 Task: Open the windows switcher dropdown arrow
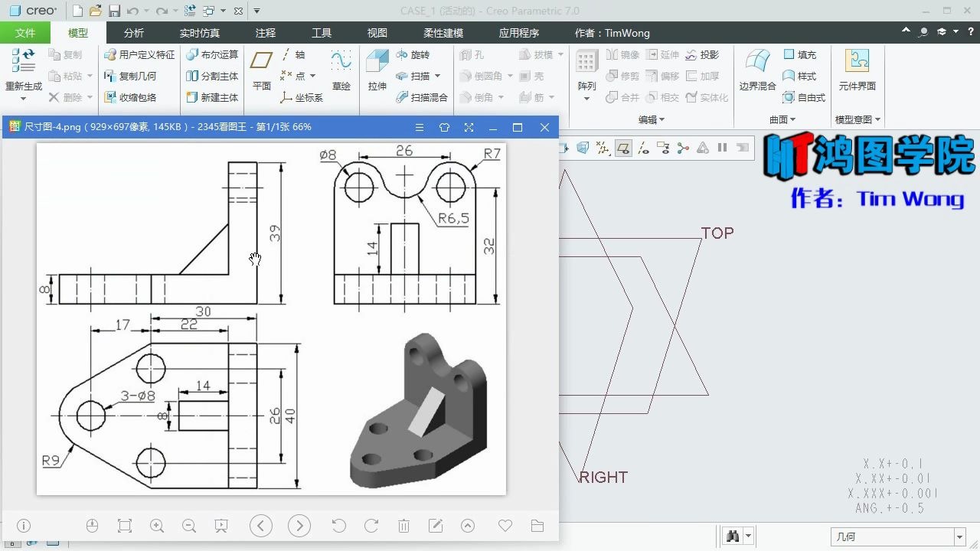223,11
